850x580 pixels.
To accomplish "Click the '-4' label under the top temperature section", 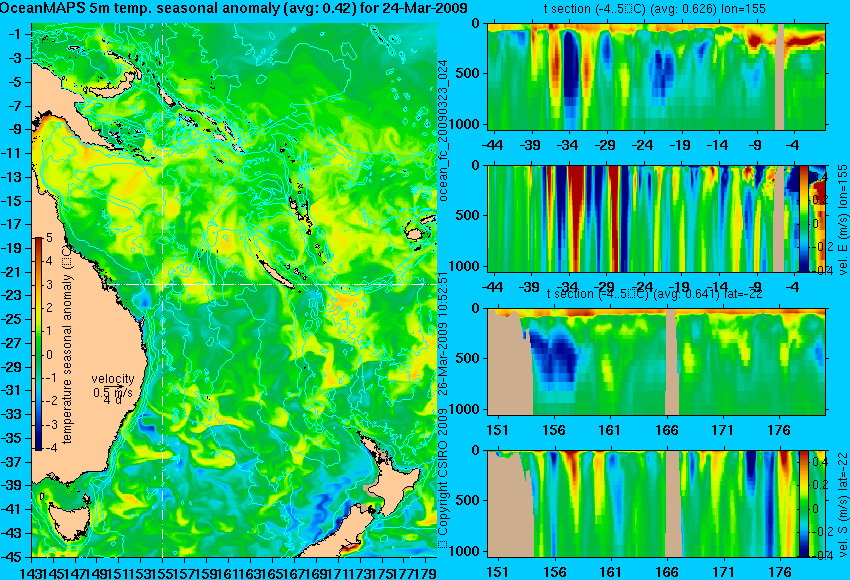I will [792, 145].
